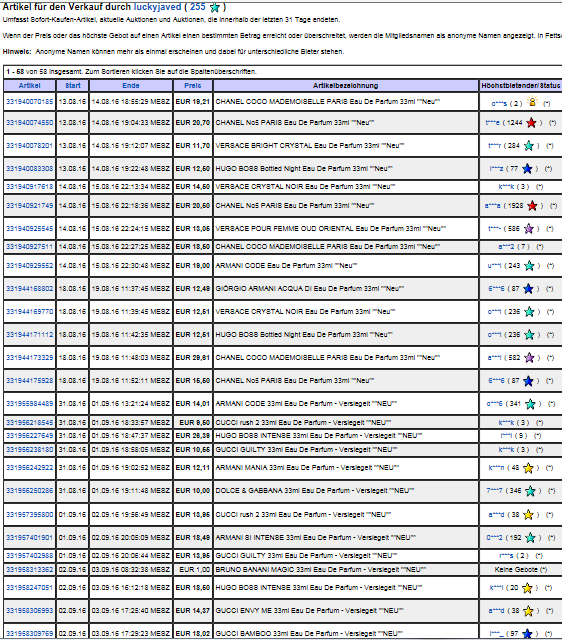Viewport: 562px width, 640px height.
Task: Click the blue star in the GIORGIO ARMANI ACQUA row
Action: pyautogui.click(x=528, y=289)
